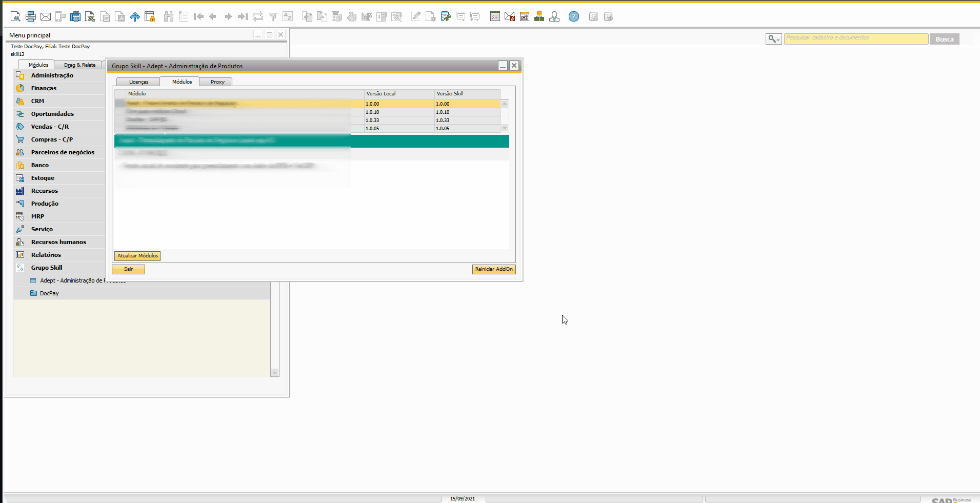Click the Volume and Weight scale icon
Viewport: 980px width, 503px height.
367,16
